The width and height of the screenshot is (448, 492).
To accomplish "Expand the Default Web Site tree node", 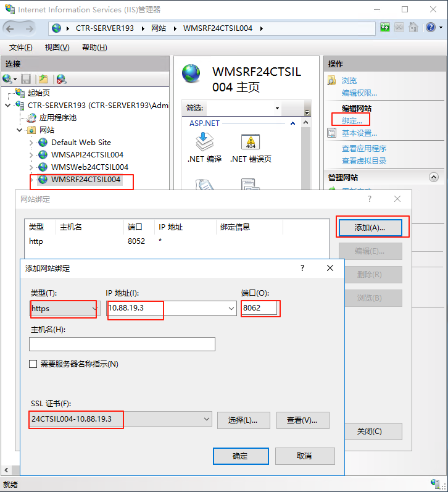I will [32, 143].
